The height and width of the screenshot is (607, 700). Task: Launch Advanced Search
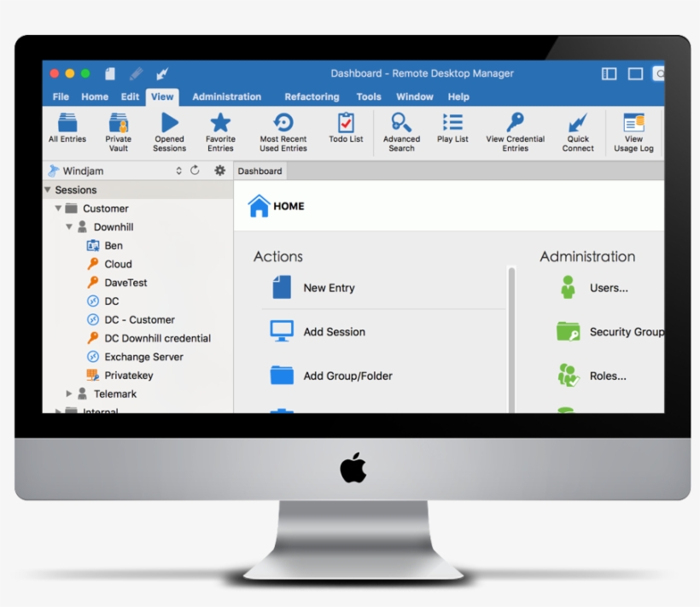(x=401, y=124)
